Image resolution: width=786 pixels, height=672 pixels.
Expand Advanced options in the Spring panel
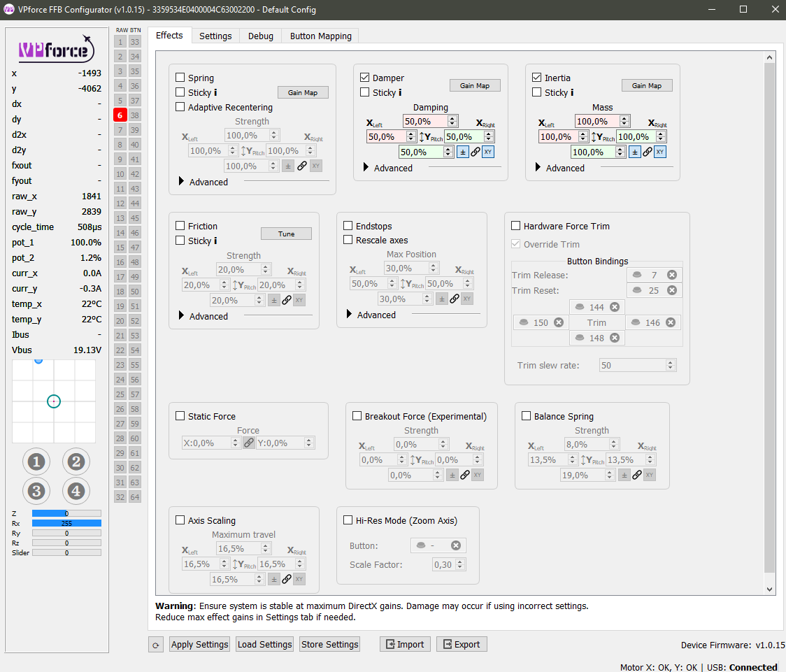point(183,182)
